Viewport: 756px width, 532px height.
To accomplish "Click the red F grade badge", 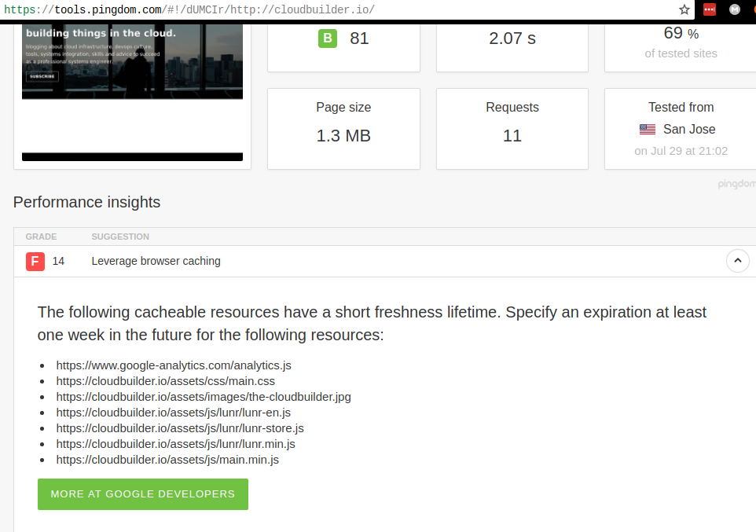I will [35, 261].
